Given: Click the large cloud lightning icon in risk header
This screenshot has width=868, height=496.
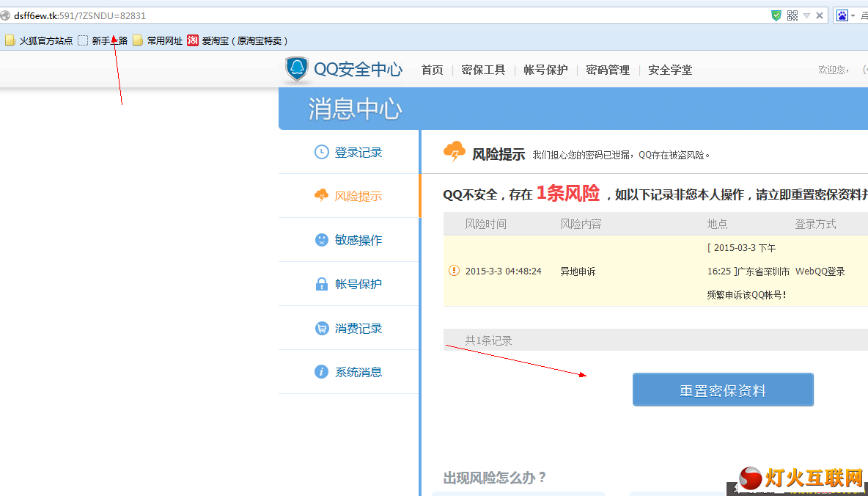Looking at the screenshot, I should point(455,152).
